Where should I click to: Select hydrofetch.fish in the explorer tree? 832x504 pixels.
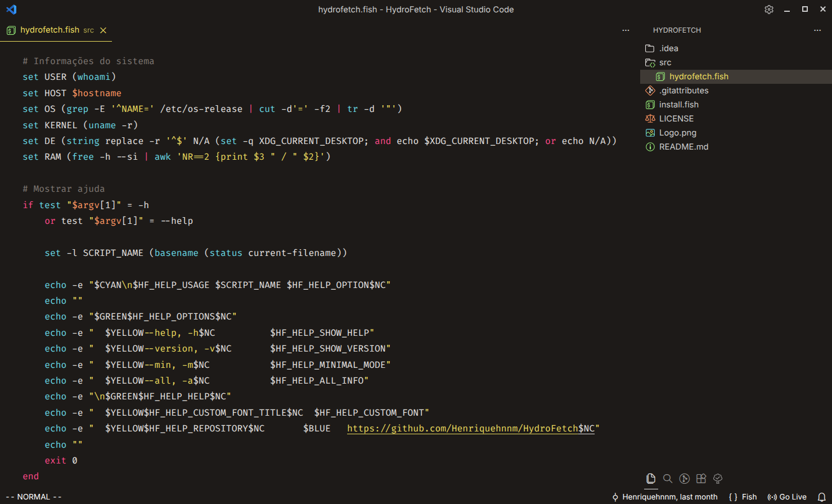[x=736, y=76]
